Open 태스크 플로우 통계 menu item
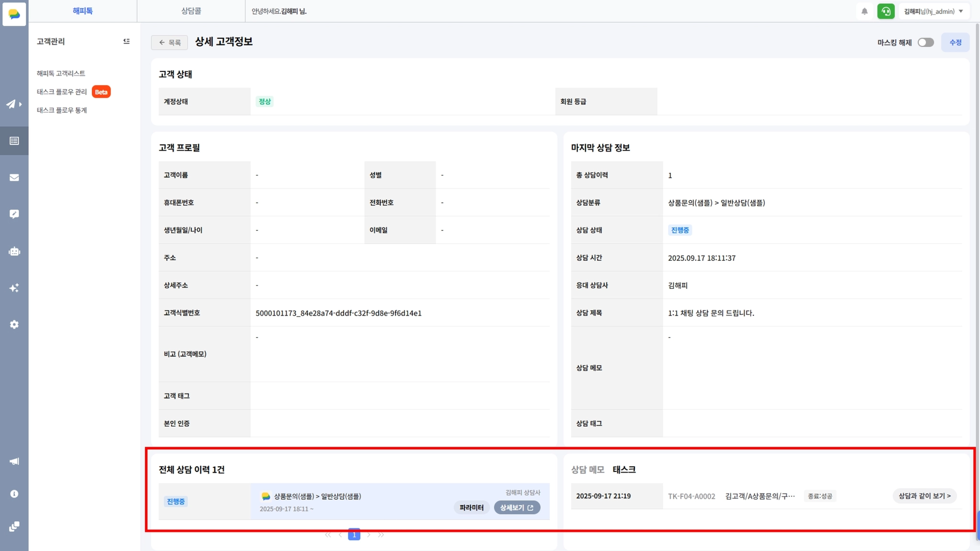 coord(62,110)
